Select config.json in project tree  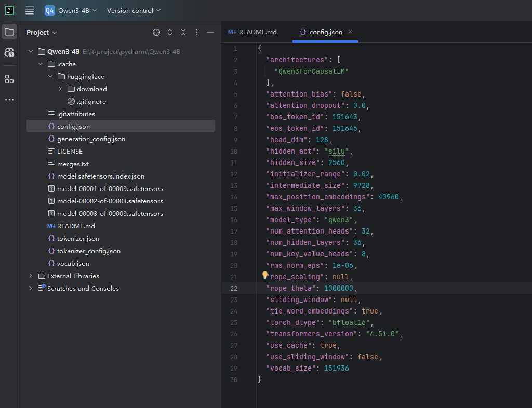[121, 126]
